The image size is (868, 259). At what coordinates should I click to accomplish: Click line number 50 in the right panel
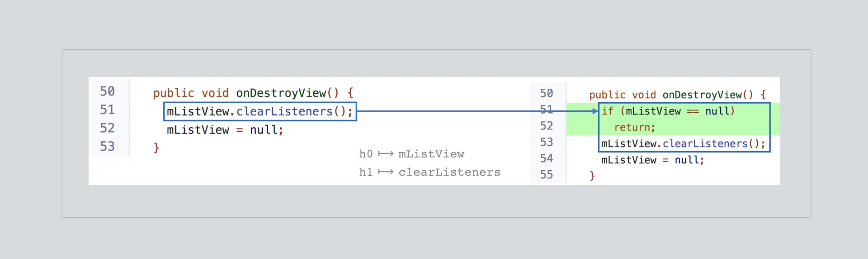click(x=547, y=93)
